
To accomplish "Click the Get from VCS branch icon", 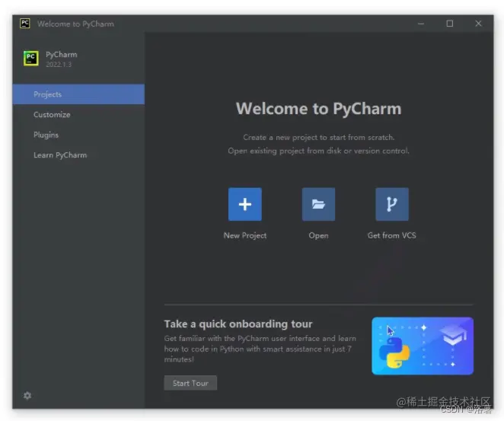I will click(392, 204).
